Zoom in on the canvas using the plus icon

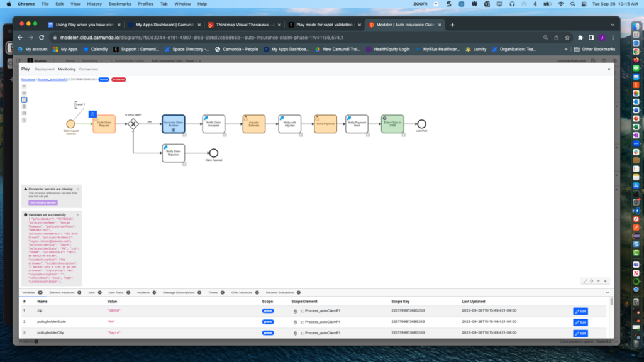pyautogui.click(x=605, y=281)
